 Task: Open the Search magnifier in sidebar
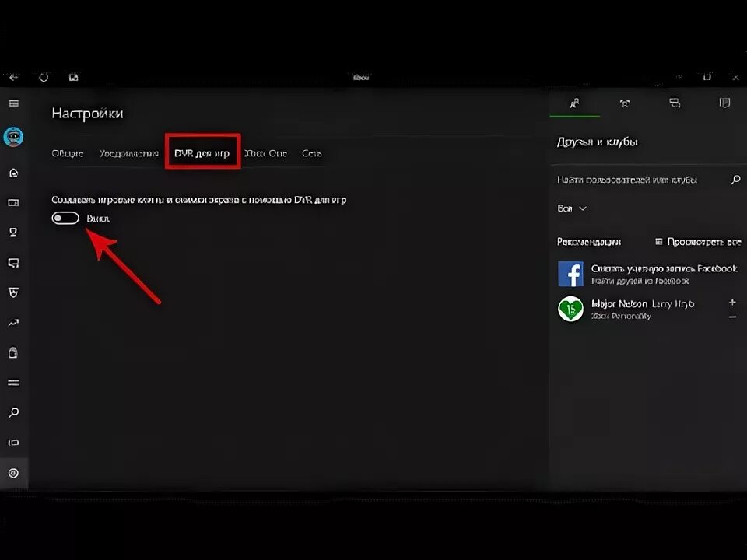pyautogui.click(x=13, y=412)
